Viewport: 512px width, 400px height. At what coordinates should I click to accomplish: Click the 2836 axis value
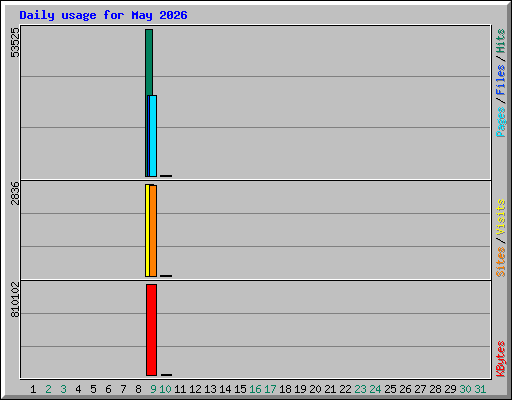pos(15,193)
